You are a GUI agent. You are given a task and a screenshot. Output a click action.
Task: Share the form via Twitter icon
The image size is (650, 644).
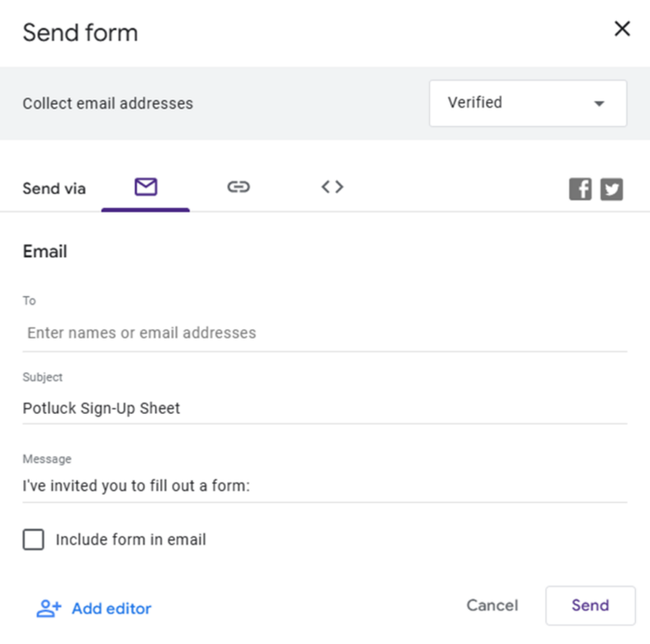coord(611,189)
